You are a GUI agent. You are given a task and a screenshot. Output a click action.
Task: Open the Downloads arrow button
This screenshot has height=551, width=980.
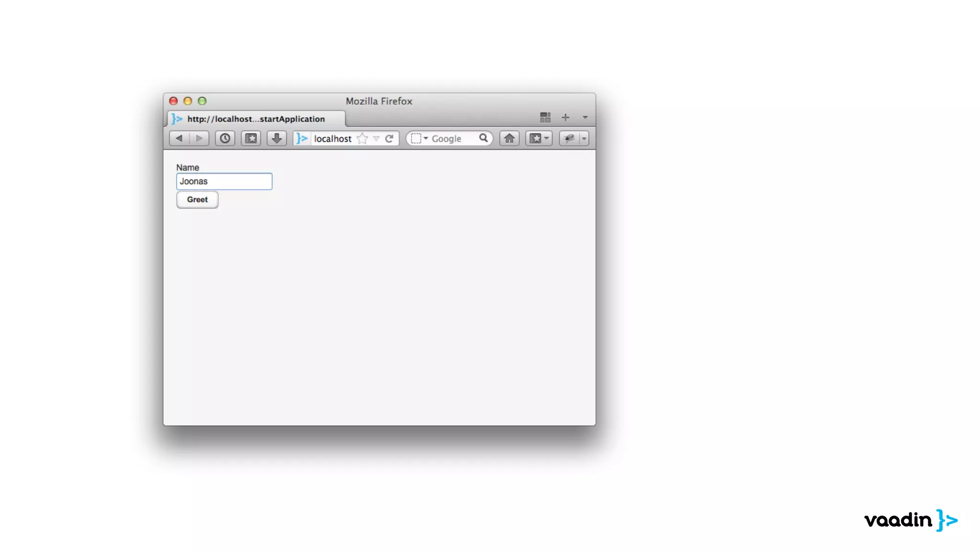[x=277, y=138]
